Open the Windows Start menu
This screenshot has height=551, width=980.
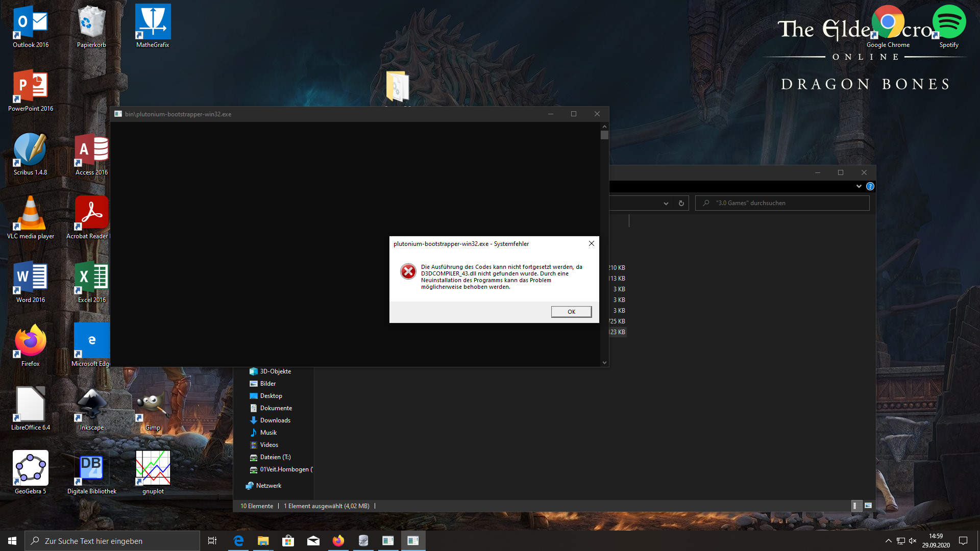(12, 541)
